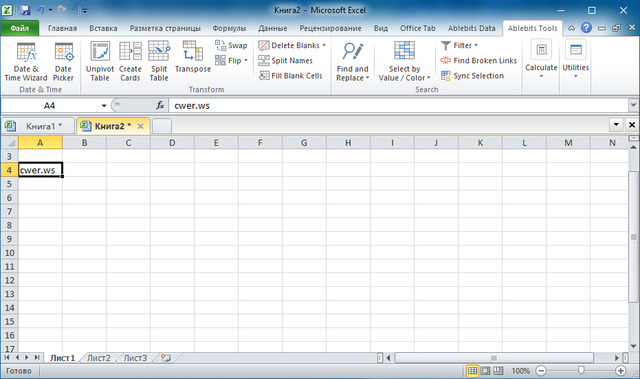Switch to the Вид tab

[380, 28]
